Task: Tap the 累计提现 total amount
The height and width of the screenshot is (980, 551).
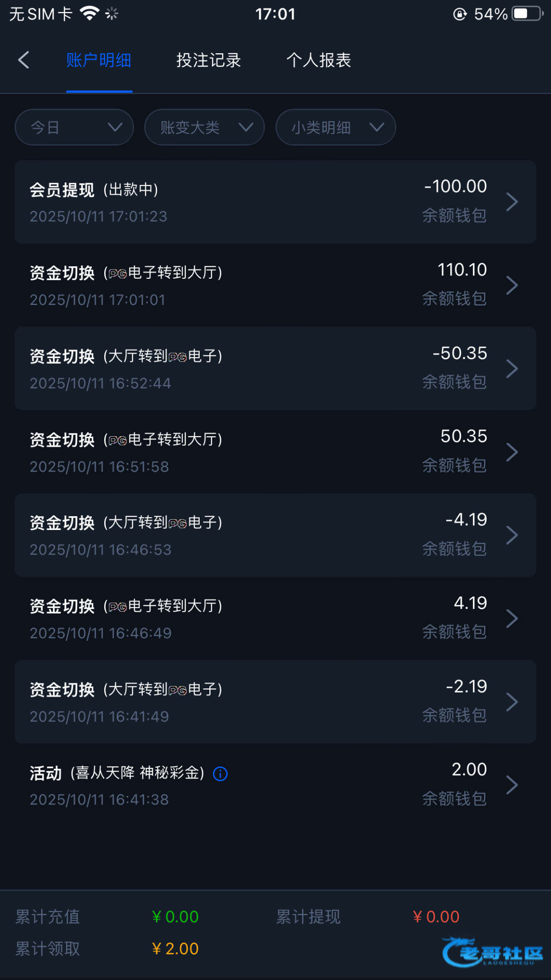Action: pos(436,917)
